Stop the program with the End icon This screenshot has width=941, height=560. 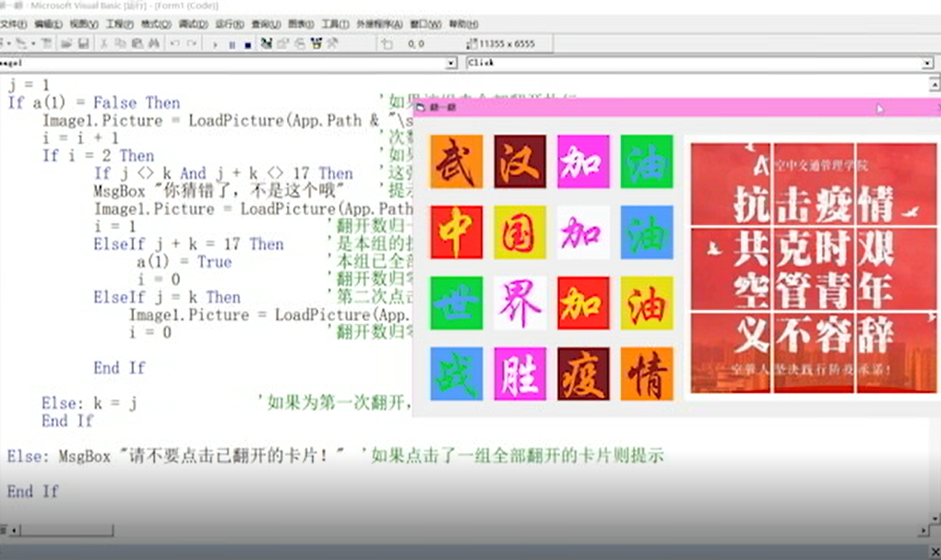247,43
